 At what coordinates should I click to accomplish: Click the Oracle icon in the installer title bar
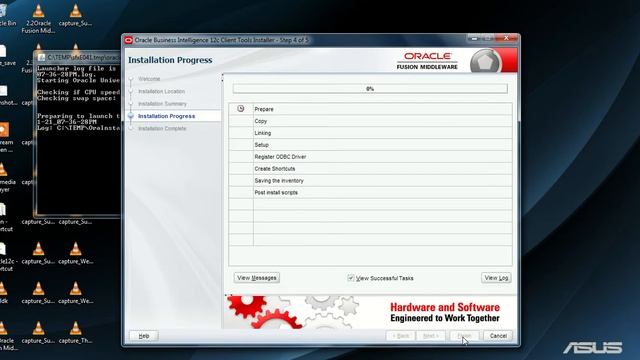(129, 40)
